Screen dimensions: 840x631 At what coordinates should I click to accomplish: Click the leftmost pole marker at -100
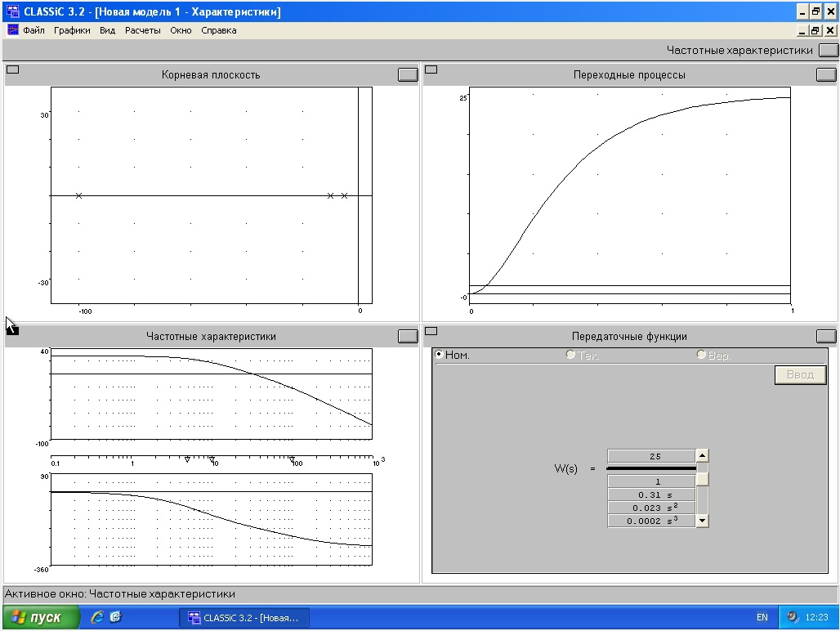tap(78, 195)
